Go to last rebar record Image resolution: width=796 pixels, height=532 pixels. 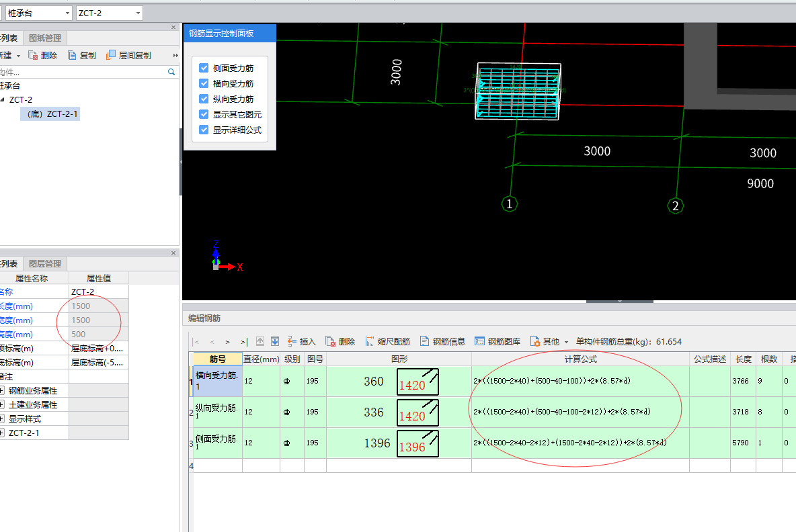(x=243, y=342)
